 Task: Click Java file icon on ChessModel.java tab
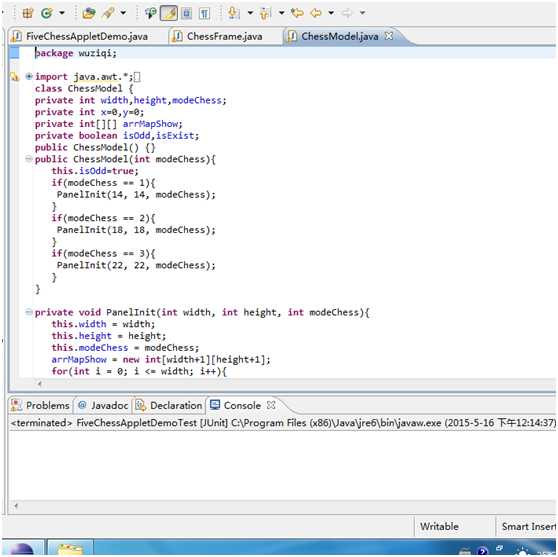tap(292, 36)
